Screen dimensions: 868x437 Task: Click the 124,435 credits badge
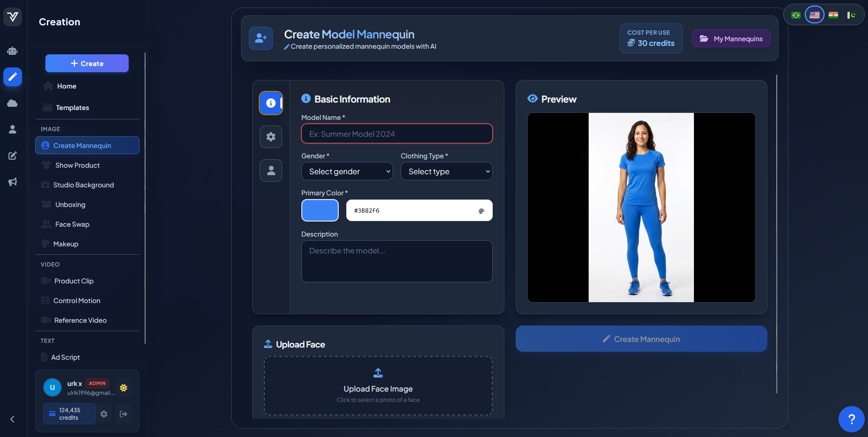[x=69, y=414]
